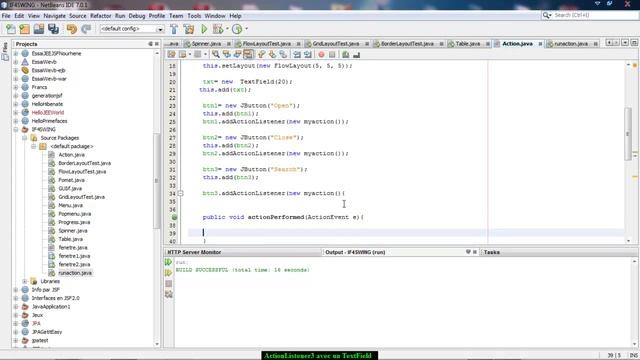Viewport: 640px width, 360px height.
Task: Click the Shift Line Left icon
Action: pos(297,55)
